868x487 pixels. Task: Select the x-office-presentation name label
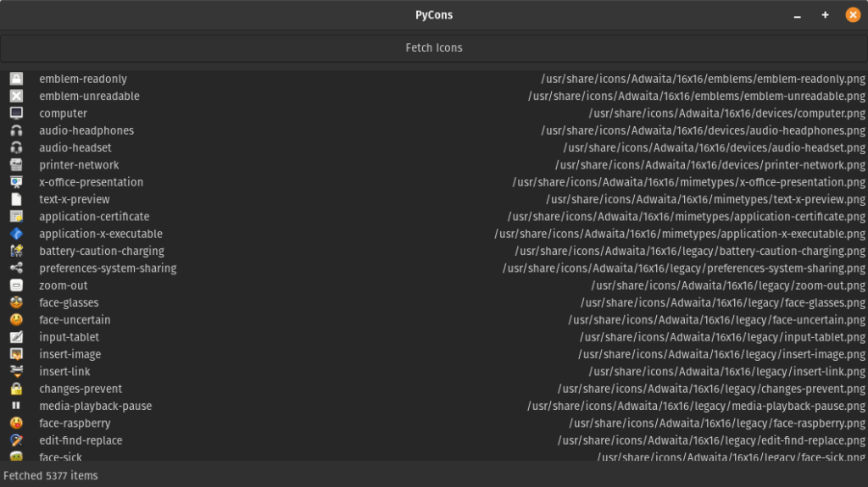(91, 182)
